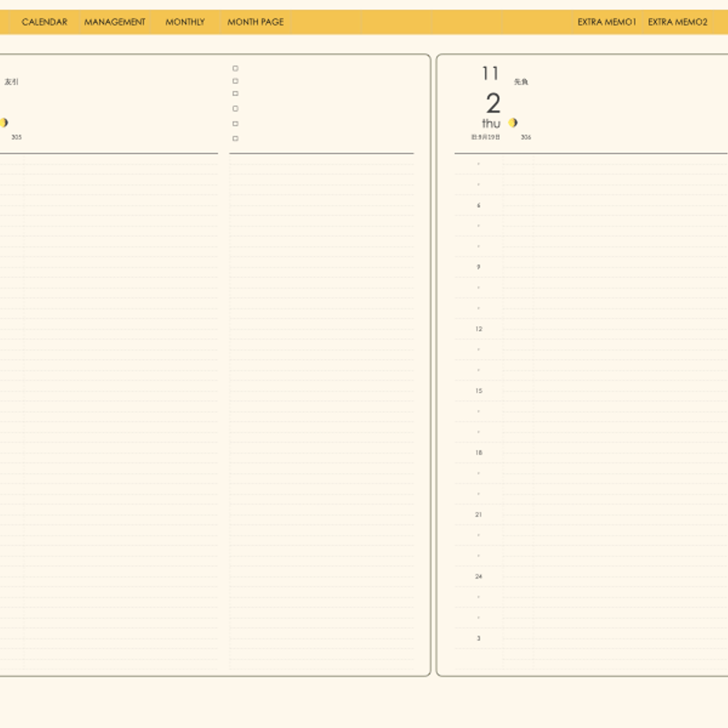Click the moon phase icon beside thu
Image resolution: width=728 pixels, height=728 pixels.
513,123
